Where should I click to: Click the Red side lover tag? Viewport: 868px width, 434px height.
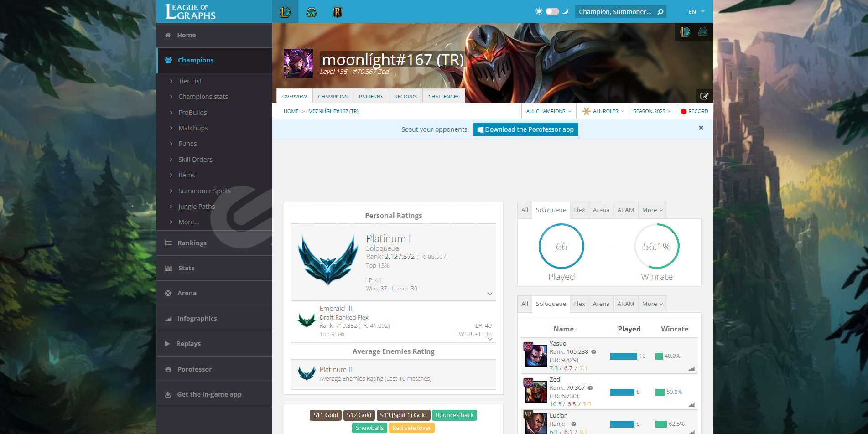[x=411, y=428]
